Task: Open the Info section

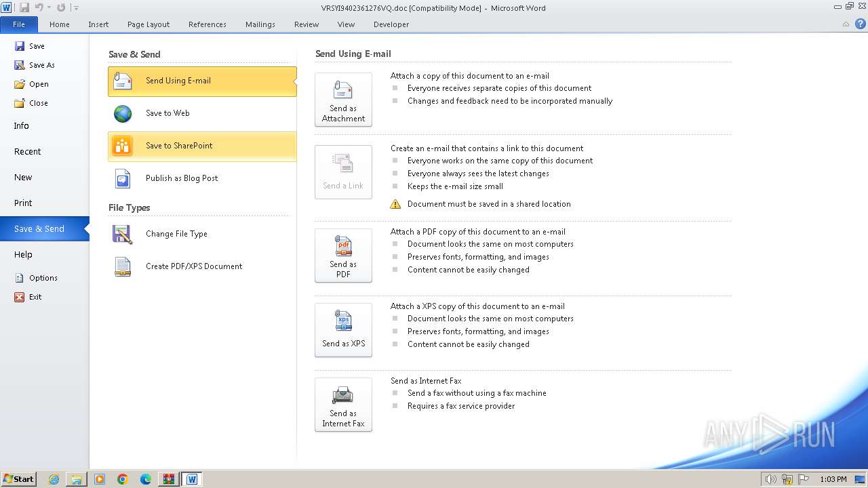Action: tap(44, 126)
